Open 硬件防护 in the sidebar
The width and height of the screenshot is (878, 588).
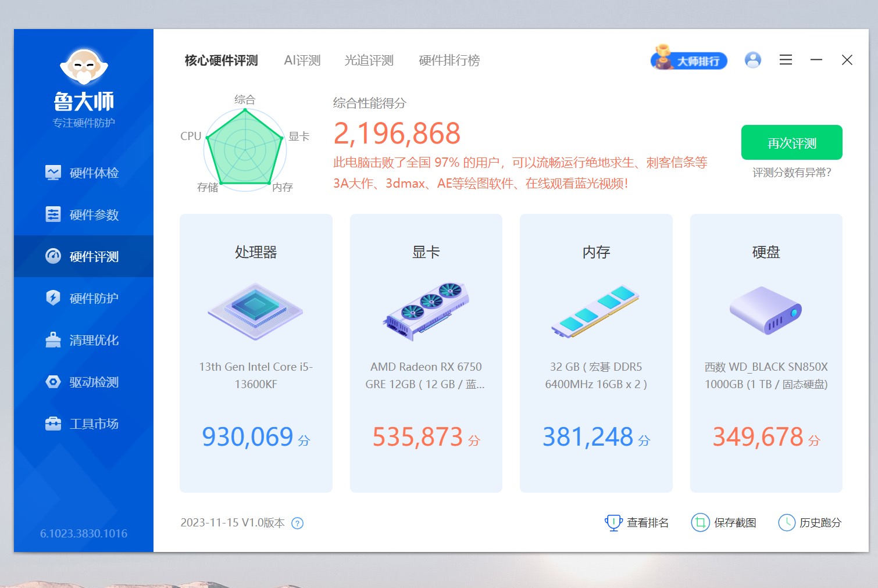(84, 298)
